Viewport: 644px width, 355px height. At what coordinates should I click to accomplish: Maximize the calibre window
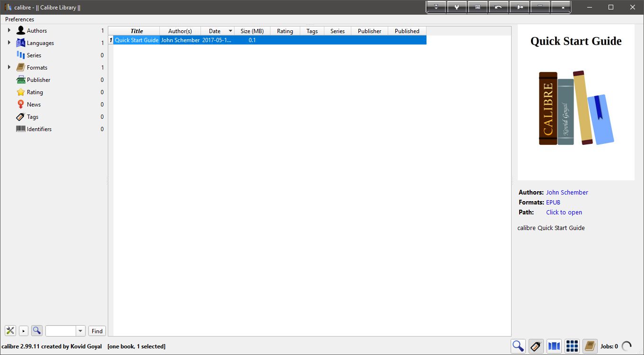(x=611, y=7)
